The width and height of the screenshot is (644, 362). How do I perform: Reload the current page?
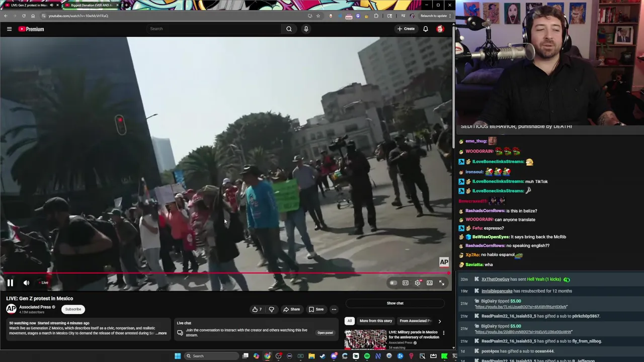point(24,16)
